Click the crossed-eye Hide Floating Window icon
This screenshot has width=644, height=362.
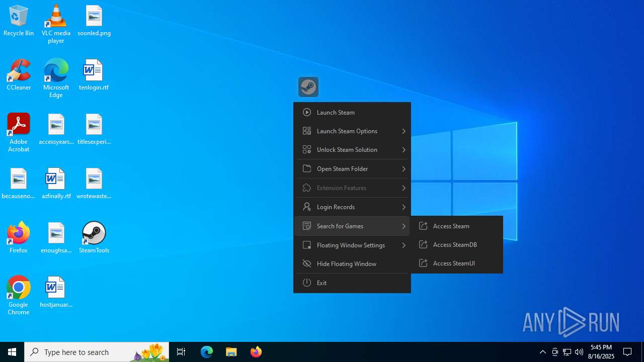(307, 263)
